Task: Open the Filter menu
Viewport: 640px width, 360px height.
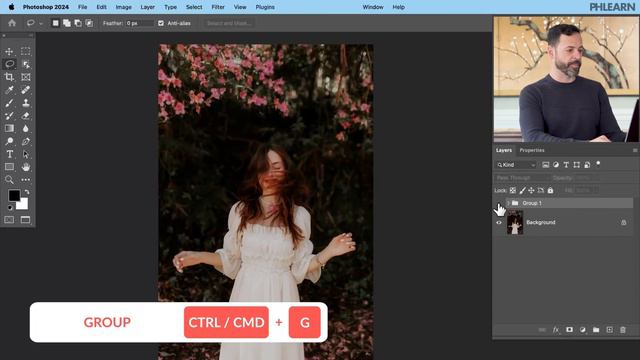Action: pyautogui.click(x=218, y=7)
